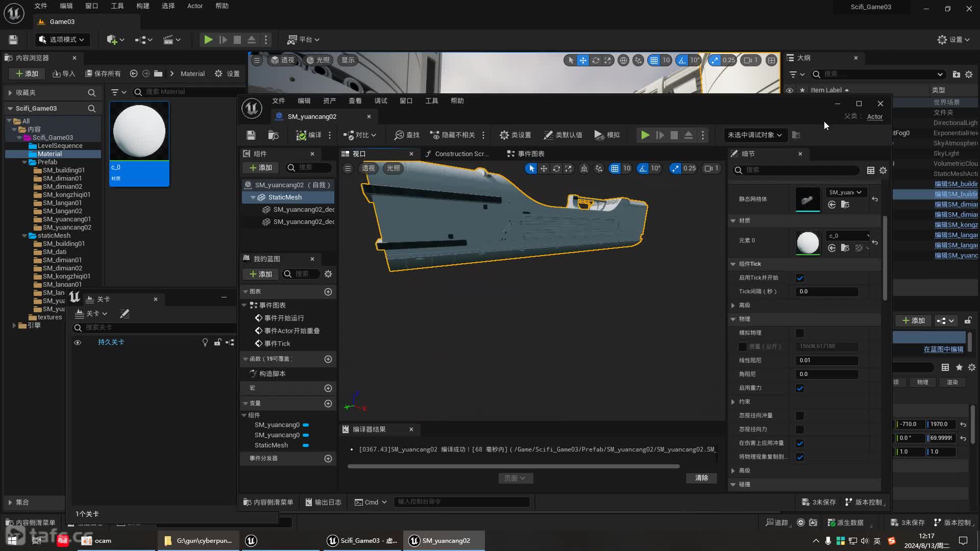The image size is (980, 551).
Task: Open Class Defaults (类默认值)
Action: point(563,135)
